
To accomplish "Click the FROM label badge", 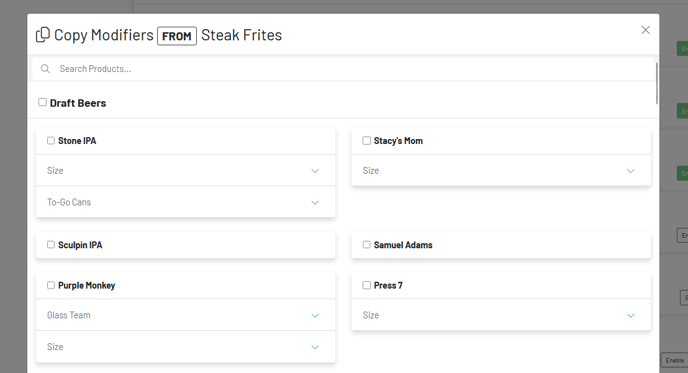I will click(x=177, y=36).
